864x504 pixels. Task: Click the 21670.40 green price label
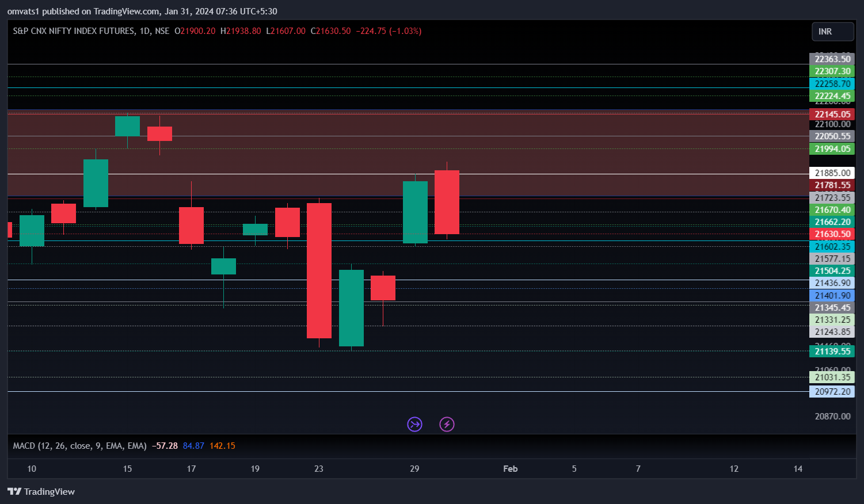[x=832, y=210]
